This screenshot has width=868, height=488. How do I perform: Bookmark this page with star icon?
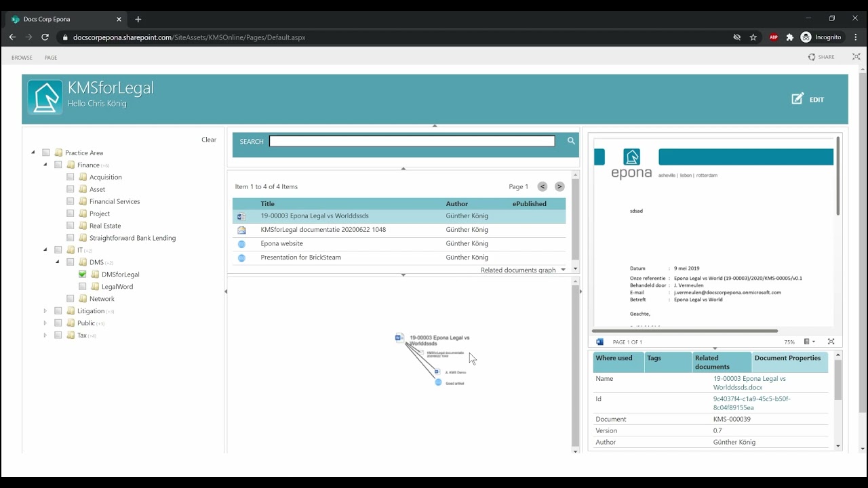coord(753,37)
